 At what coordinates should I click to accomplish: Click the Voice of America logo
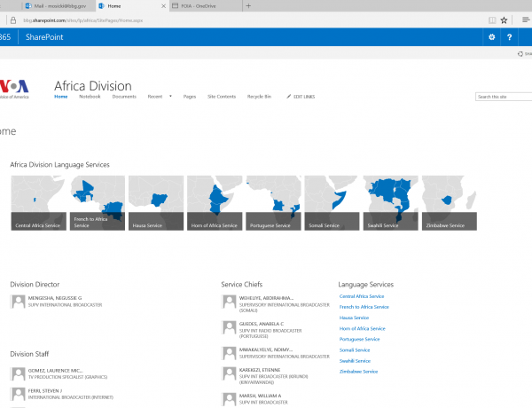(14, 89)
